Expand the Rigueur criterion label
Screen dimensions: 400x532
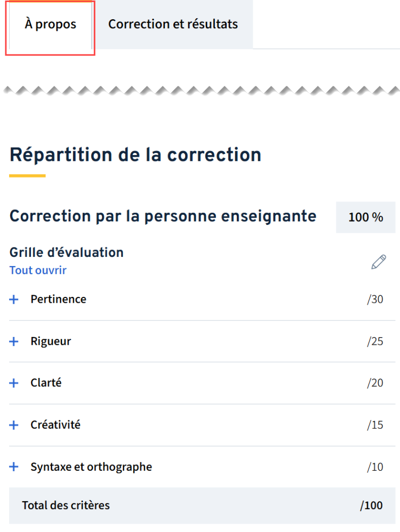point(51,342)
